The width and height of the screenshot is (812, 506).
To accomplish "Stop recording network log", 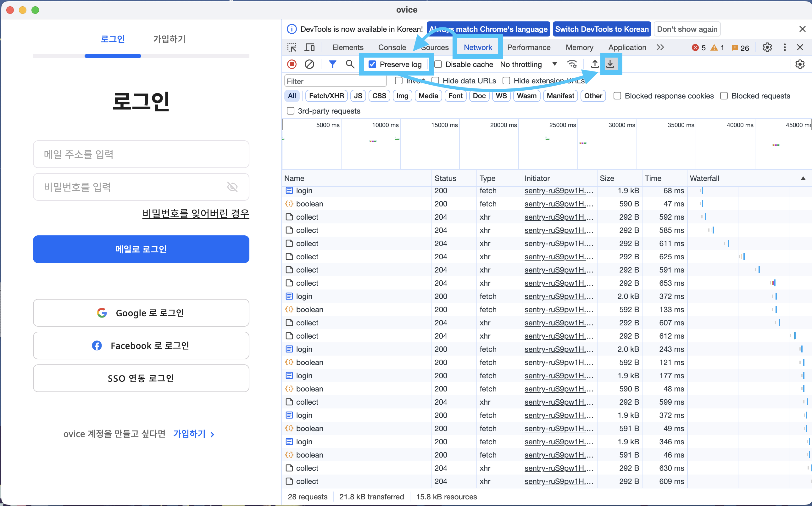I will pos(292,64).
